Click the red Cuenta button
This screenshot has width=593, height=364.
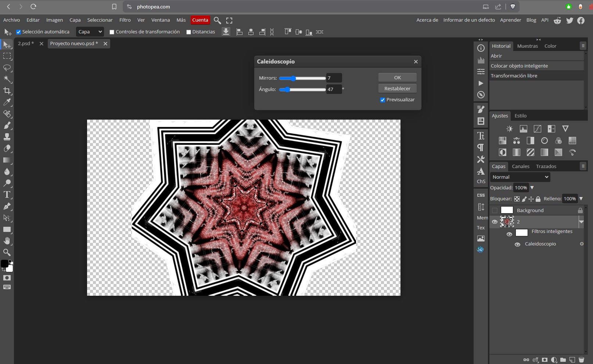click(x=200, y=20)
